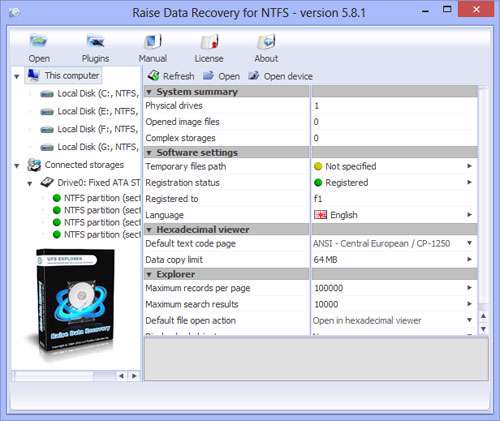Collapse the This computer tree node
This screenshot has height=421, width=500.
17,77
